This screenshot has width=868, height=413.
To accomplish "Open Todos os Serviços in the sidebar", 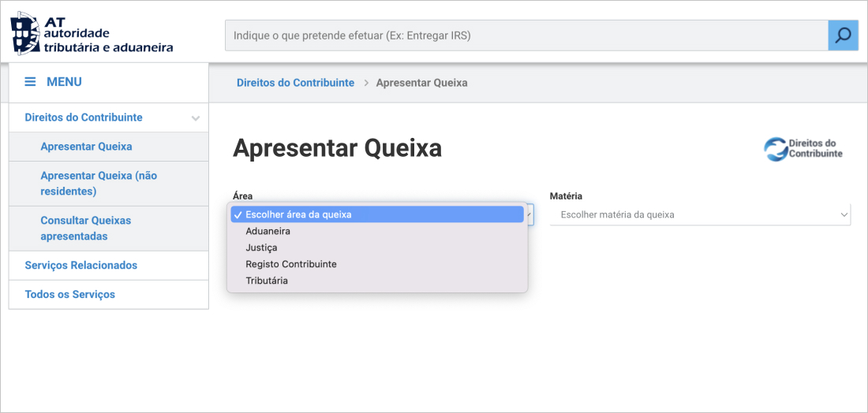I will click(69, 295).
